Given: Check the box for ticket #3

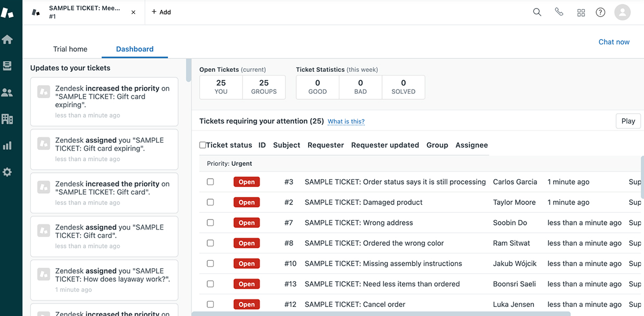Looking at the screenshot, I should pos(210,181).
